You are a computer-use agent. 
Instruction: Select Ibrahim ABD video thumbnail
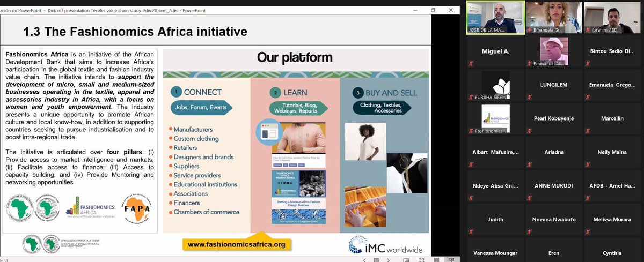612,18
